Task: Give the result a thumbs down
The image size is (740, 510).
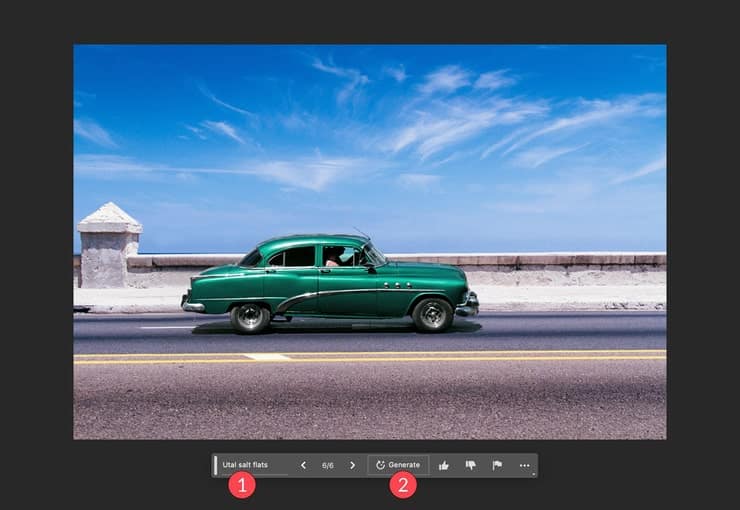Action: 471,466
